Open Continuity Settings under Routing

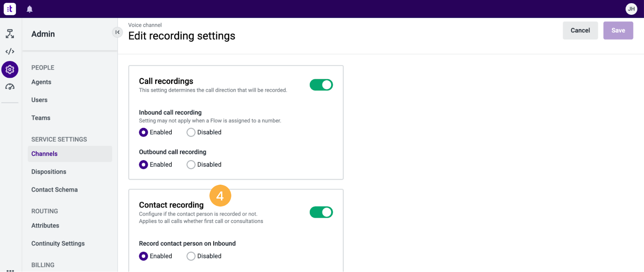[x=58, y=243]
